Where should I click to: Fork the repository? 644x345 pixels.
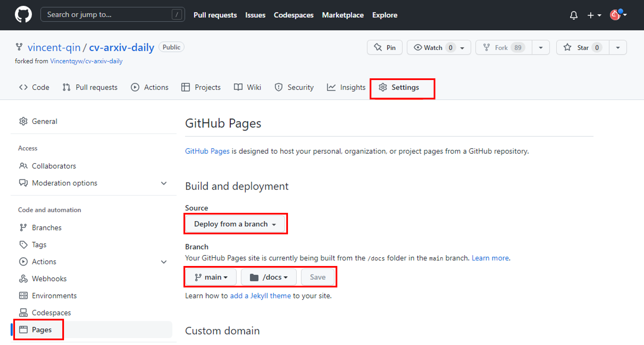point(503,47)
